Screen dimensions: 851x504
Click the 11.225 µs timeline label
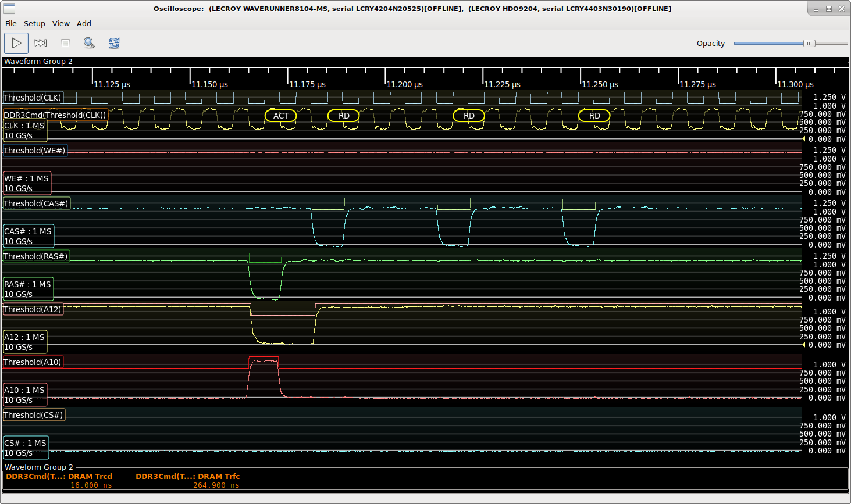[503, 84]
